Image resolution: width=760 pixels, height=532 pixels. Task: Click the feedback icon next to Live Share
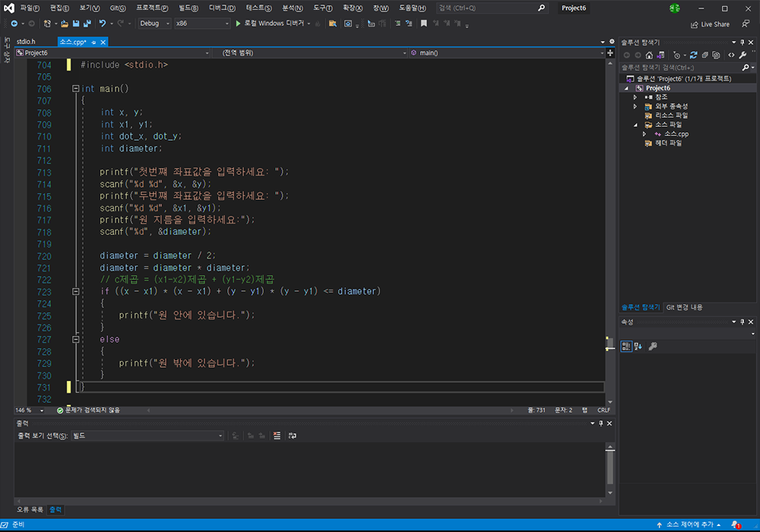[746, 24]
